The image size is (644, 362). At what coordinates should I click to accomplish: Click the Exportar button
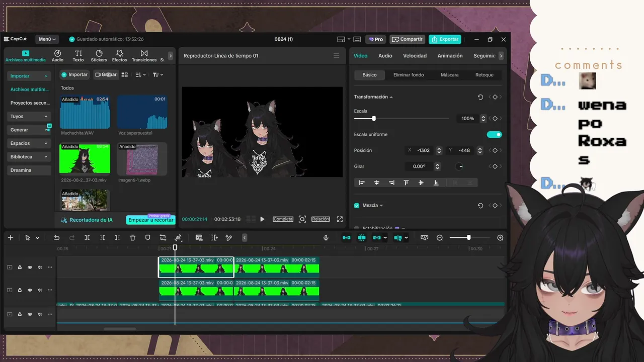tap(445, 39)
